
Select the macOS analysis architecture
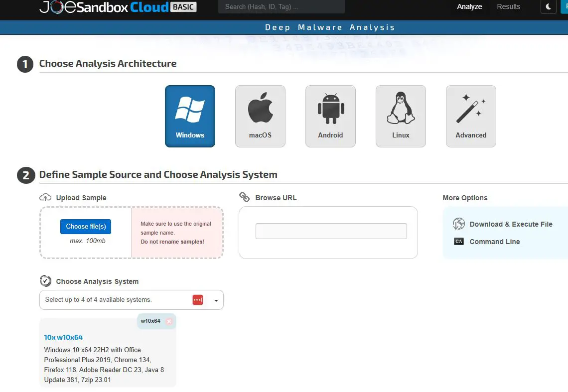[x=260, y=116]
